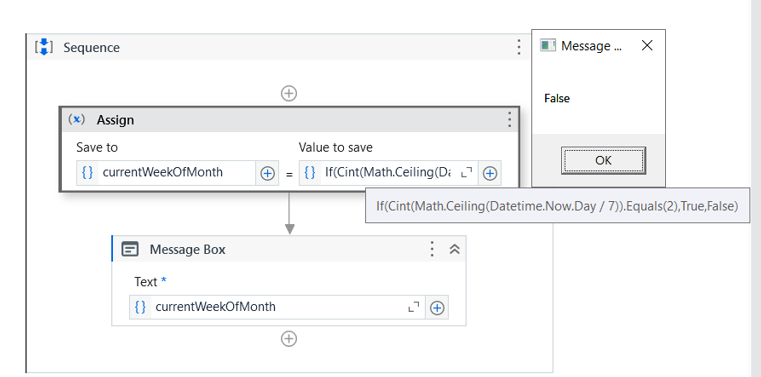Click OK in the Message dialog
Screen dimensions: 761x377
point(603,160)
